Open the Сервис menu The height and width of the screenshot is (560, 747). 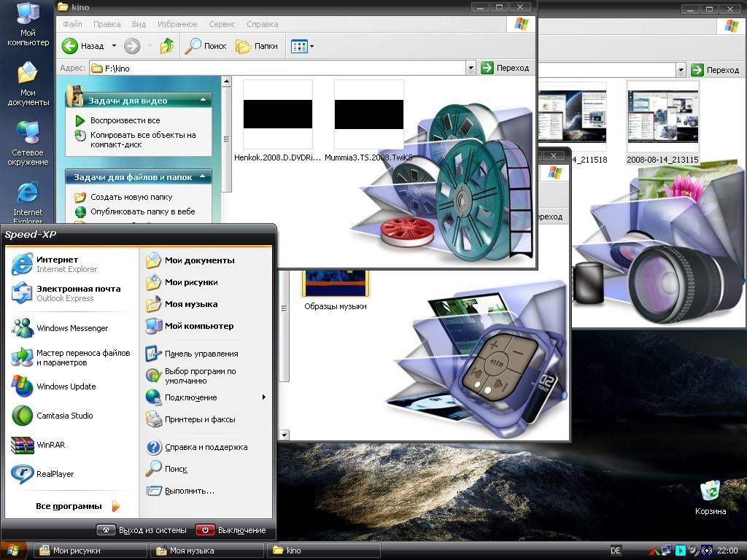222,24
